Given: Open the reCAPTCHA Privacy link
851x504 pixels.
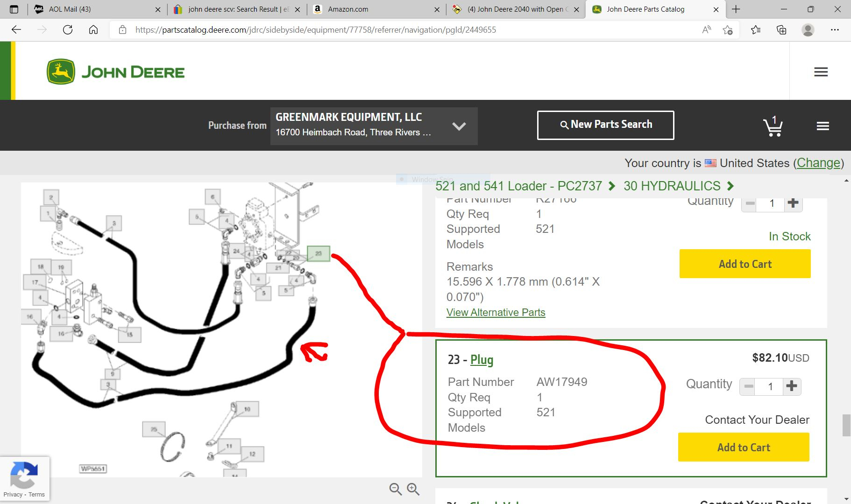Looking at the screenshot, I should tap(13, 495).
